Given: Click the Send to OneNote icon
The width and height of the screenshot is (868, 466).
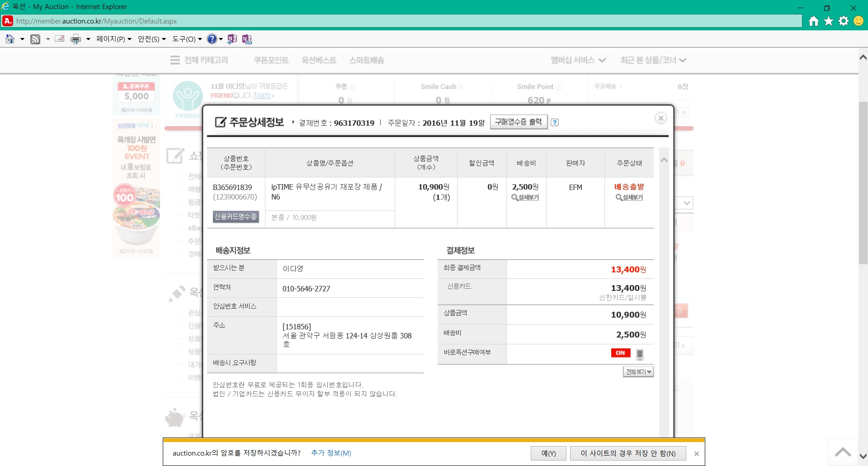Looking at the screenshot, I should pos(232,39).
